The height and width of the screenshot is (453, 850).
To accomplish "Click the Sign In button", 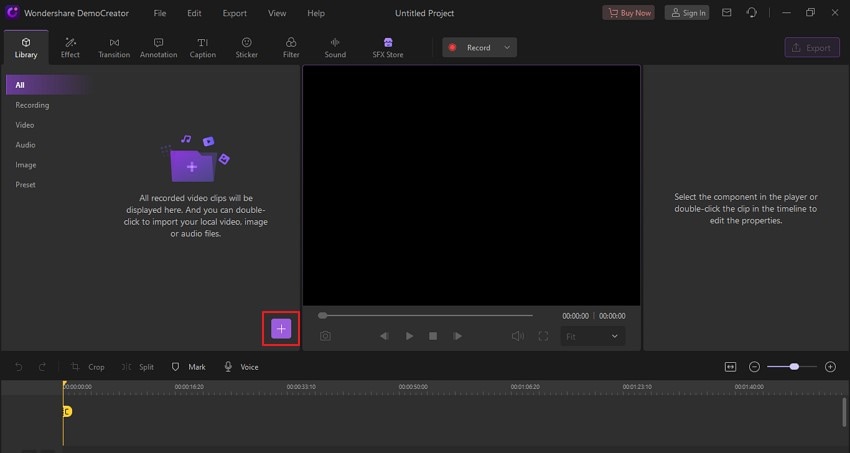I will (x=687, y=13).
